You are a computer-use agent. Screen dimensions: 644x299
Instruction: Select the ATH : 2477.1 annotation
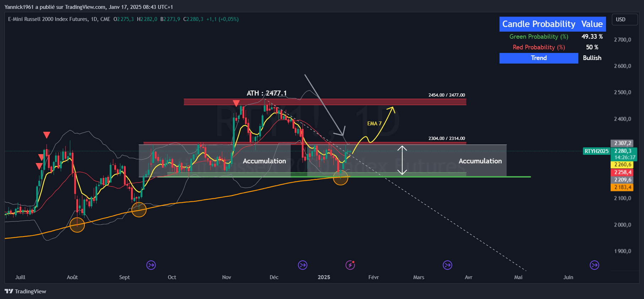(267, 93)
